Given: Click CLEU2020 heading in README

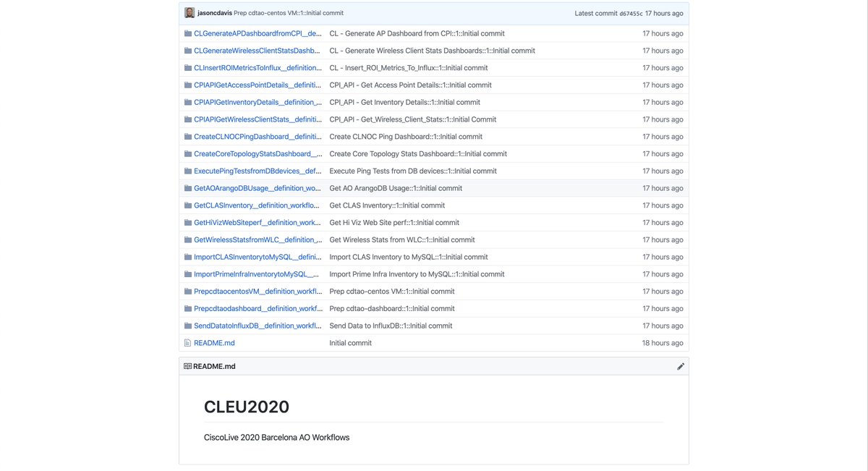Looking at the screenshot, I should 247,407.
